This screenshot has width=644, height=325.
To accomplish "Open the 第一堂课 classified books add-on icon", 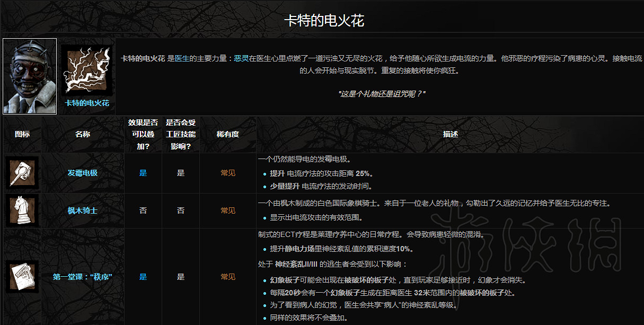I will click(22, 276).
